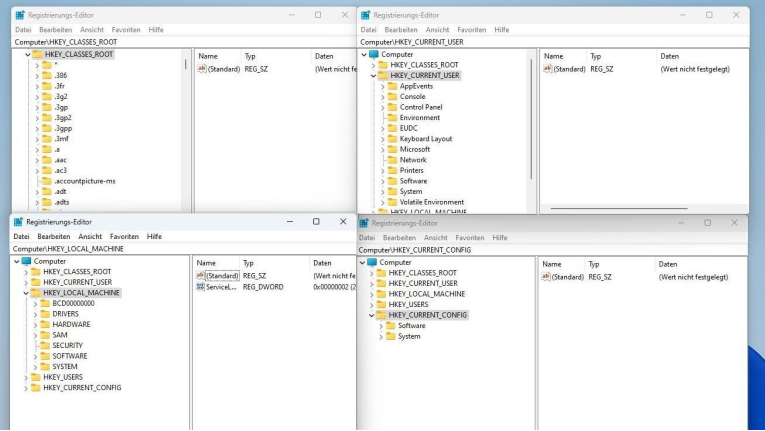The image size is (765, 431).
Task: Click registry app icon in HKEY_CLASSES_ROOT window title
Action: click(20, 15)
